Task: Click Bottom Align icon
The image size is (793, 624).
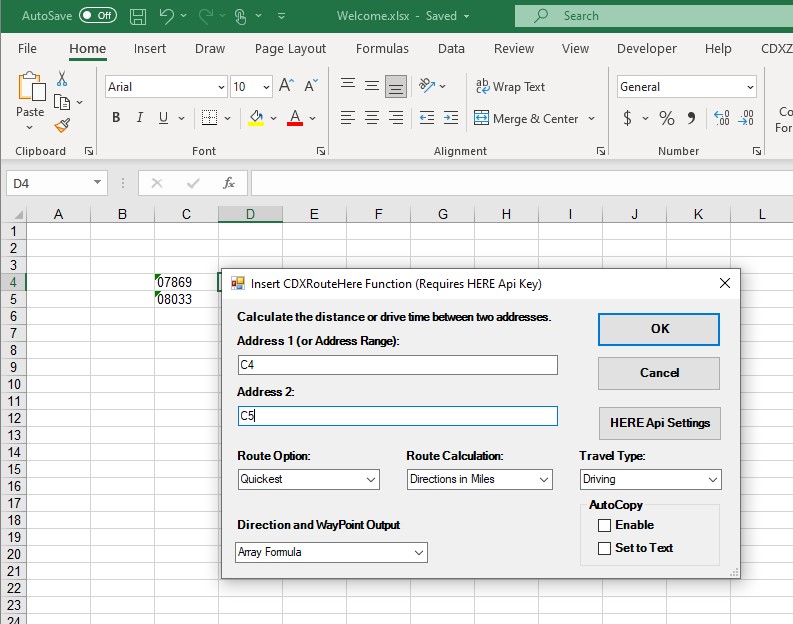Action: pyautogui.click(x=396, y=86)
